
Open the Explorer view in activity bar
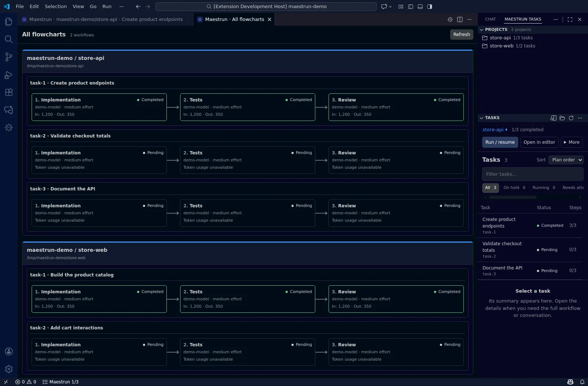coord(9,22)
